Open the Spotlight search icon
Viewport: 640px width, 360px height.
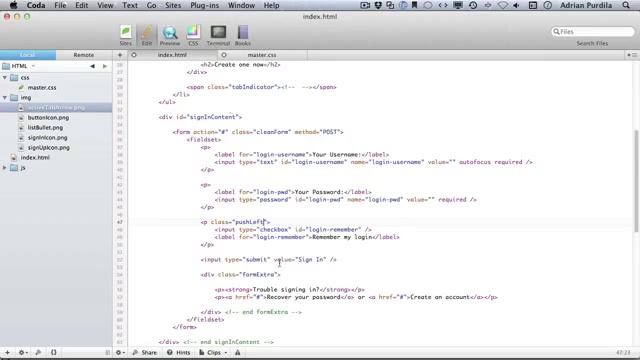(x=626, y=5)
